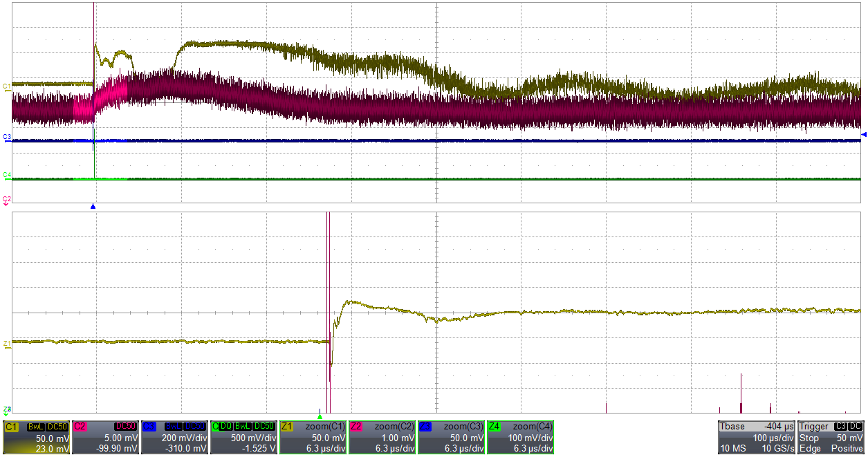Click the 10 GS/s sample rate in the Tbase box

(777, 449)
